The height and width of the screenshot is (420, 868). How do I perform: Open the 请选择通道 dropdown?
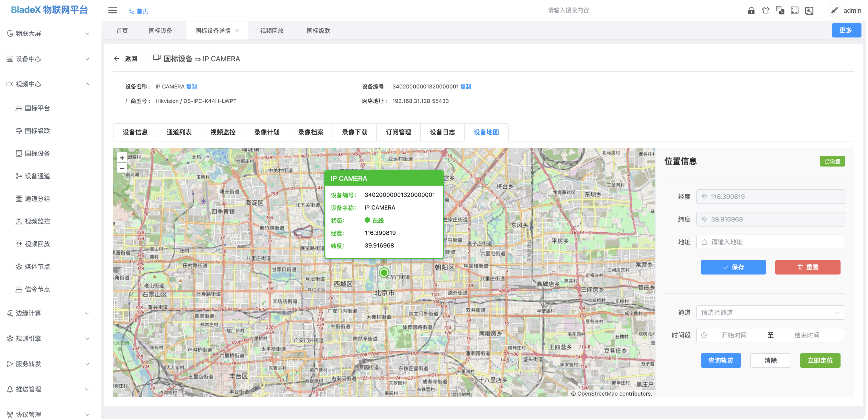click(770, 313)
